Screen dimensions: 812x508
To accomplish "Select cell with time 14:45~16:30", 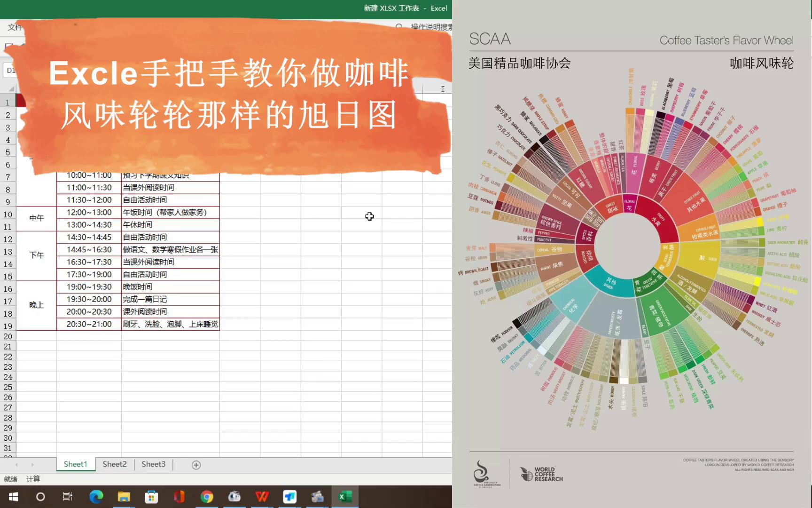I will [89, 249].
